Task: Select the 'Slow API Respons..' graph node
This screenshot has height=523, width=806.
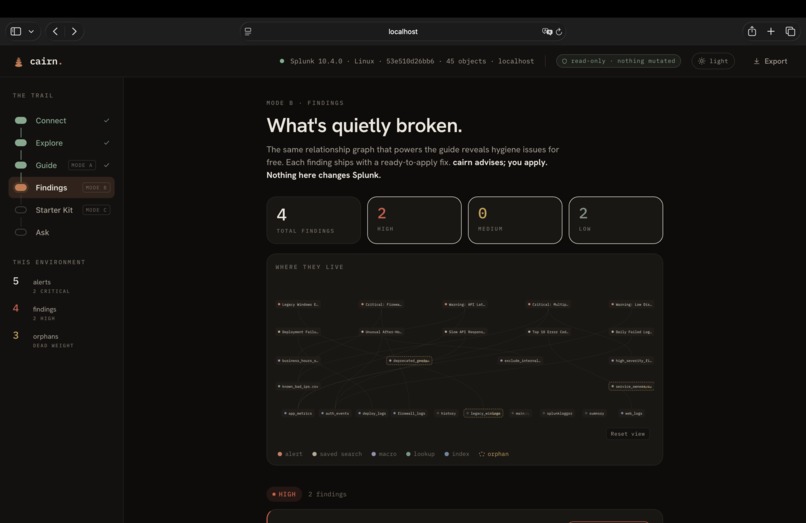Action: [x=465, y=332]
